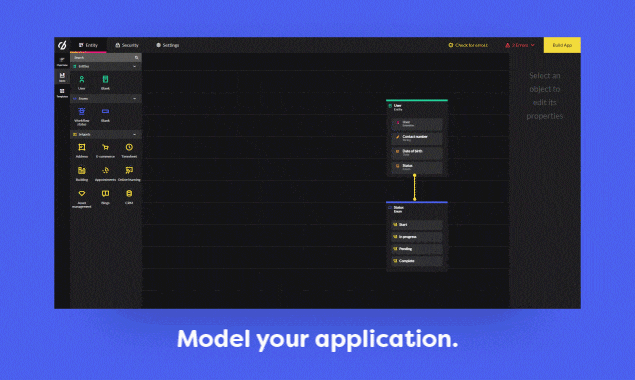Choose the Address template icon

click(82, 147)
